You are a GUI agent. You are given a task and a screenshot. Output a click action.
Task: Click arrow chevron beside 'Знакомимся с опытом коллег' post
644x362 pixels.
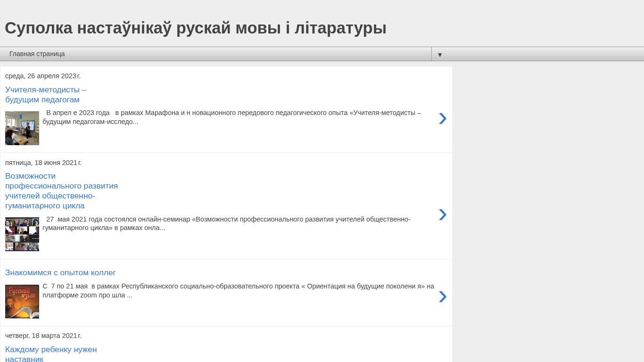pyautogui.click(x=442, y=296)
